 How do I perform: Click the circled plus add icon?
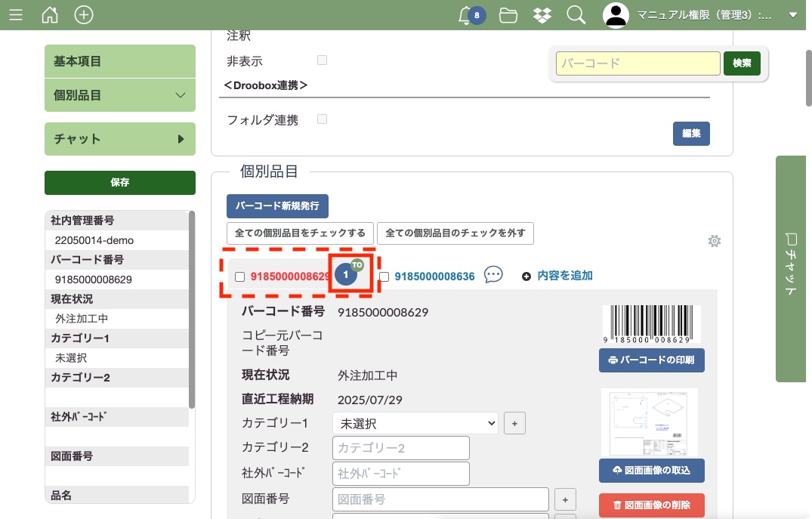click(84, 15)
